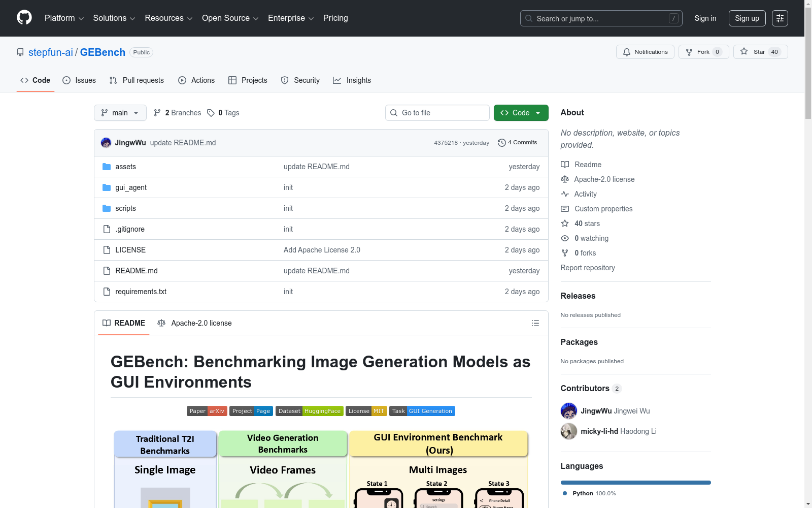Screen dimensions: 812x508
Task: Click Report repository link
Action: (588, 268)
